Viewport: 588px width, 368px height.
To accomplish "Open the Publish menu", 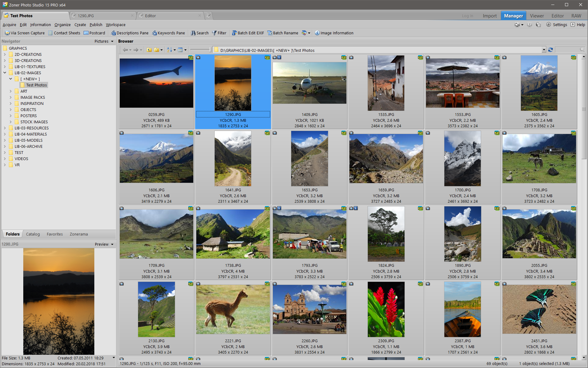I will (94, 24).
